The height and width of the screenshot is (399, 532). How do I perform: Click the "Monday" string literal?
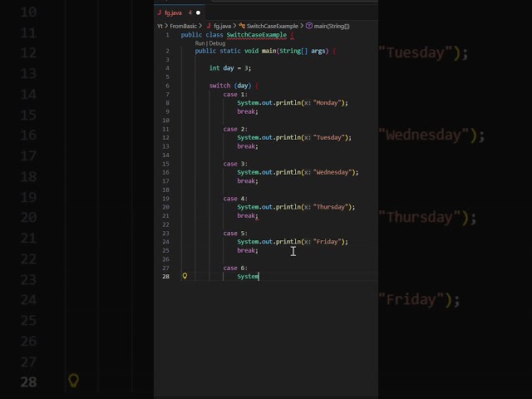coord(327,103)
